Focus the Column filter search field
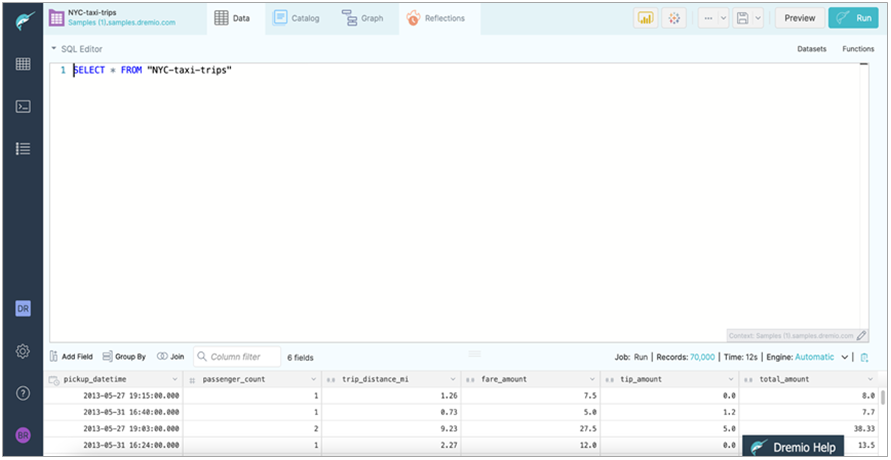Screen dimensions: 891x460 (x=237, y=357)
